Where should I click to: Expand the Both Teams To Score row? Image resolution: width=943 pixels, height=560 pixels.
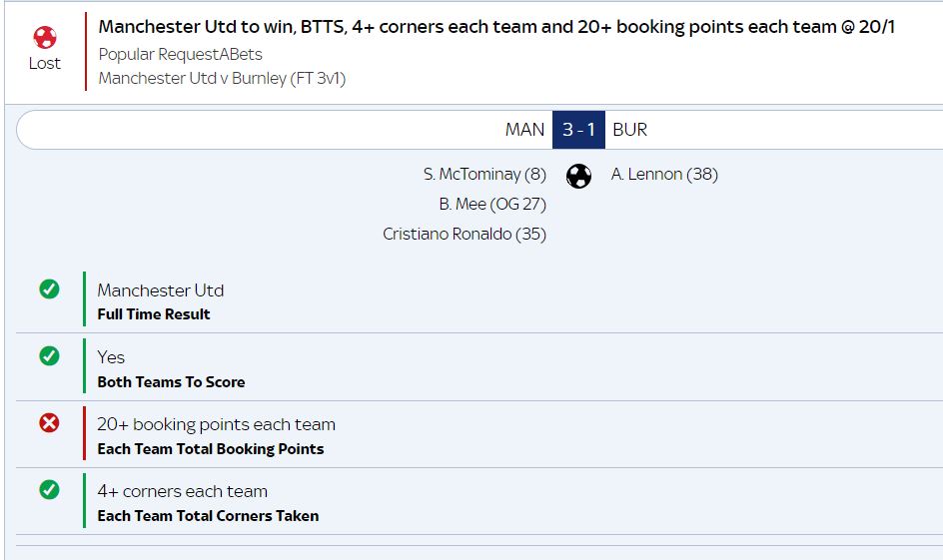(x=479, y=367)
